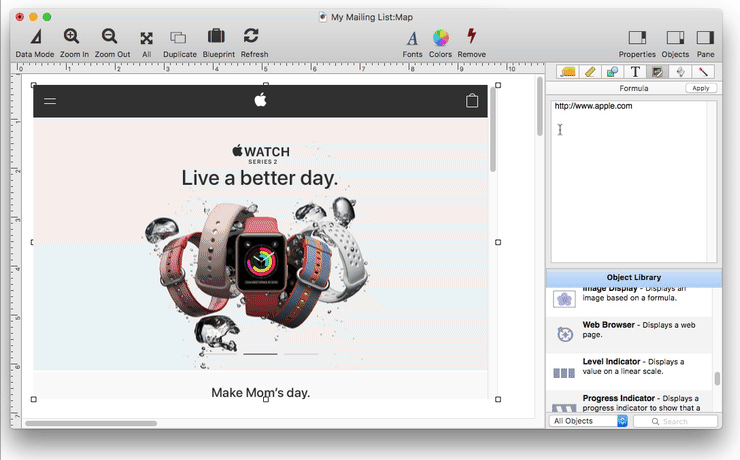The image size is (740, 460).
Task: Select All objects toolbar icon
Action: (146, 38)
